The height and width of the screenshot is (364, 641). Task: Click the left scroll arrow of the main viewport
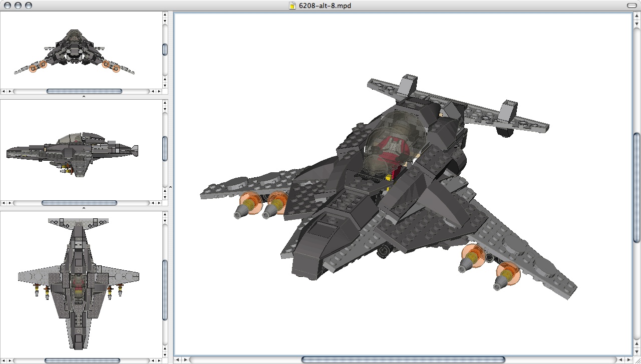[177, 359]
